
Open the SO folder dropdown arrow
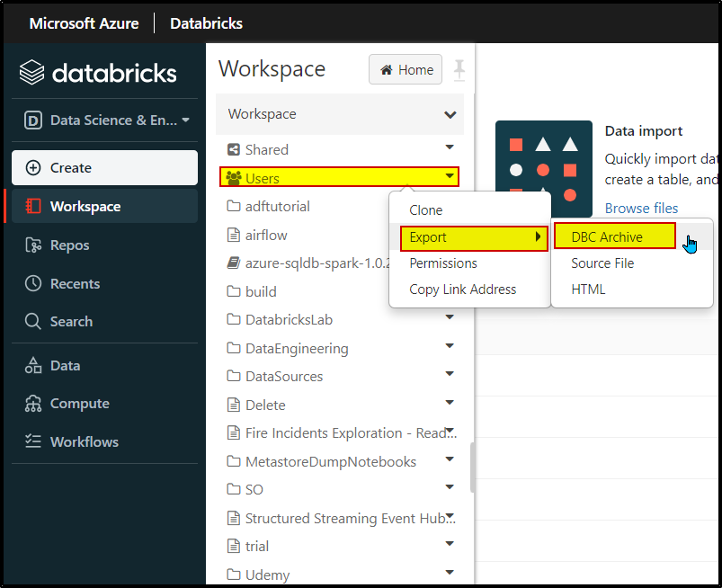click(450, 487)
